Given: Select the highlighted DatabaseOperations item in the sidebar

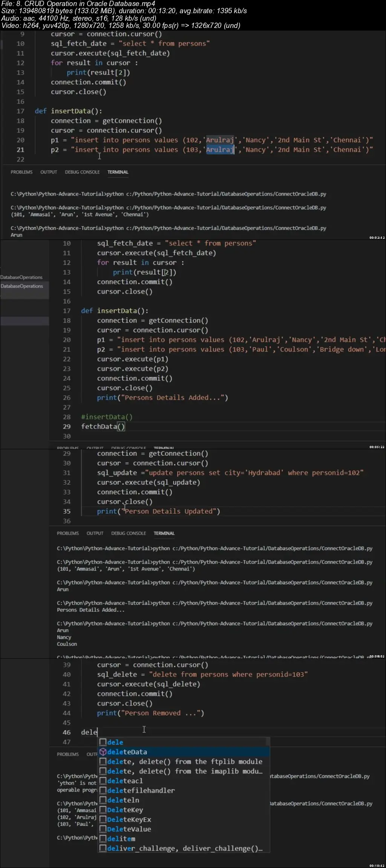Looking at the screenshot, I should [x=22, y=286].
